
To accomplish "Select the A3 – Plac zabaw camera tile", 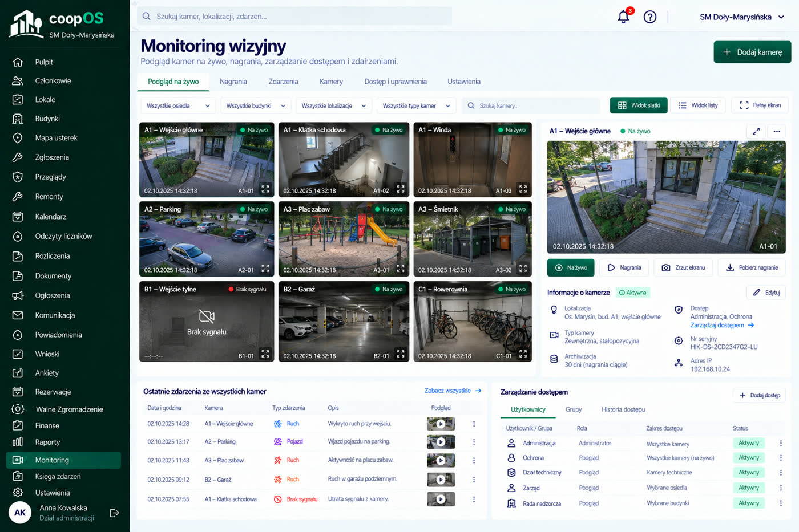I will pos(344,239).
